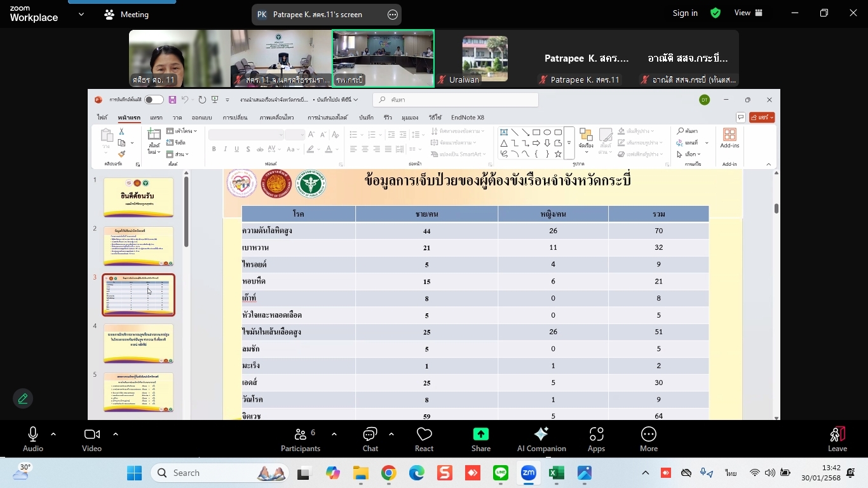The height and width of the screenshot is (488, 868).
Task: Switch to the ออกแบบ (Design) tab
Action: coord(201,118)
